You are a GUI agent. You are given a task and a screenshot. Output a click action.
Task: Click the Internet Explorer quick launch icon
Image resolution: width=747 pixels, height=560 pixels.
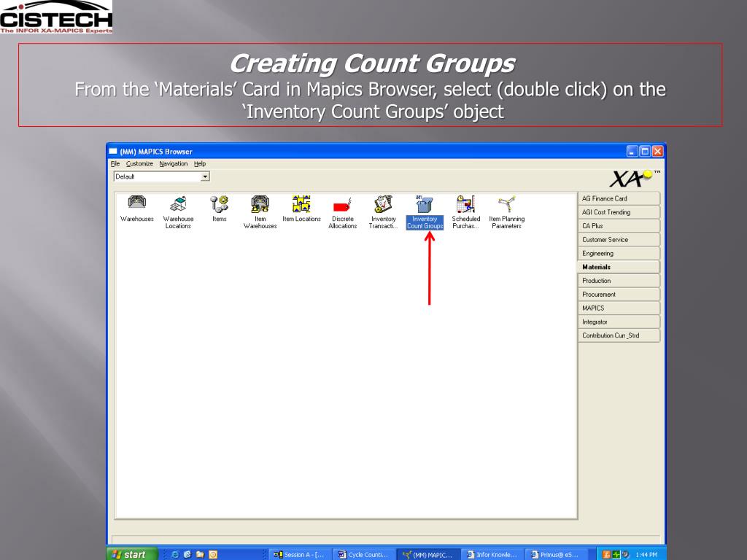click(x=175, y=554)
